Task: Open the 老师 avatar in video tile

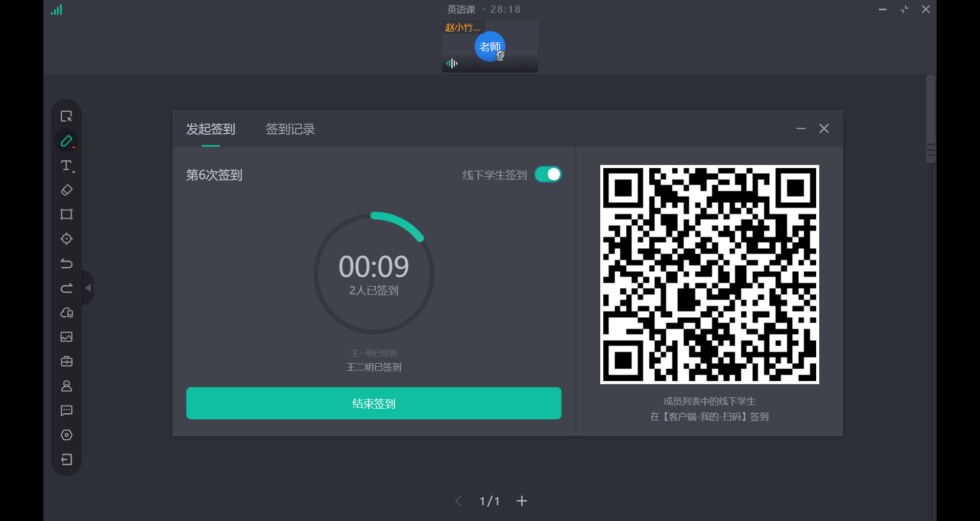Action: click(x=490, y=46)
